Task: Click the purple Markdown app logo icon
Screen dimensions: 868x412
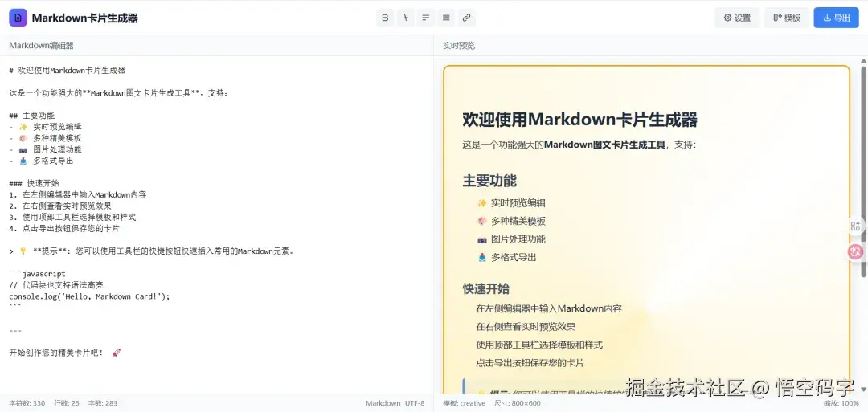Action: click(18, 18)
